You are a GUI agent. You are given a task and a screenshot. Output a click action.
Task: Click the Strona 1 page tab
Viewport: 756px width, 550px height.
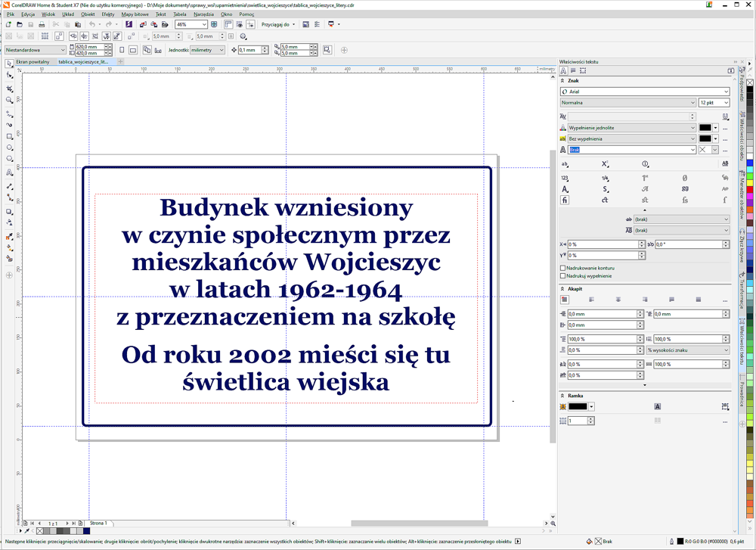pyautogui.click(x=98, y=523)
